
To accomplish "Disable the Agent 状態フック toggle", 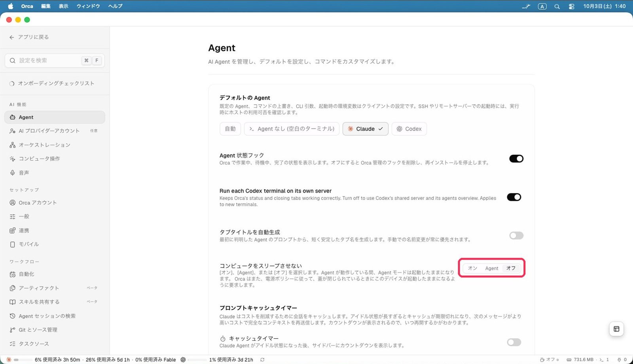I will tap(516, 159).
